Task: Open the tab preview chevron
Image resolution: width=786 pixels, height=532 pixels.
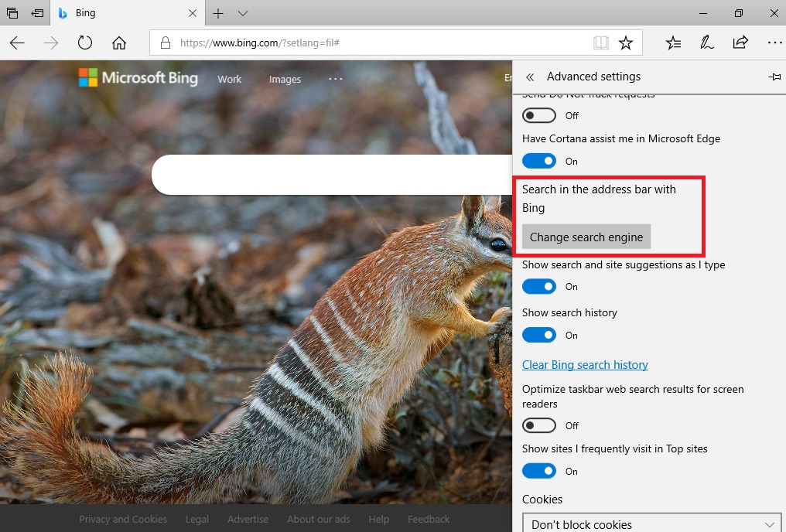Action: coord(243,14)
